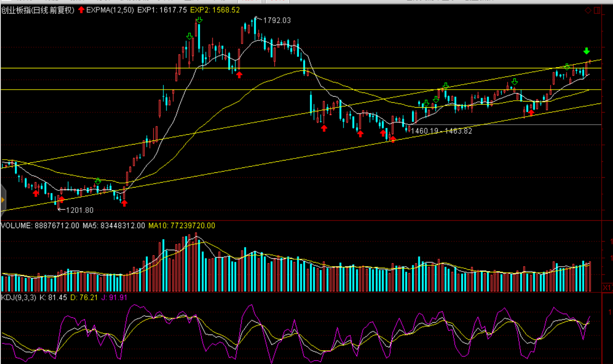The image size is (613, 364).
Task: Click the MA10 volume average label
Action: [x=182, y=226]
